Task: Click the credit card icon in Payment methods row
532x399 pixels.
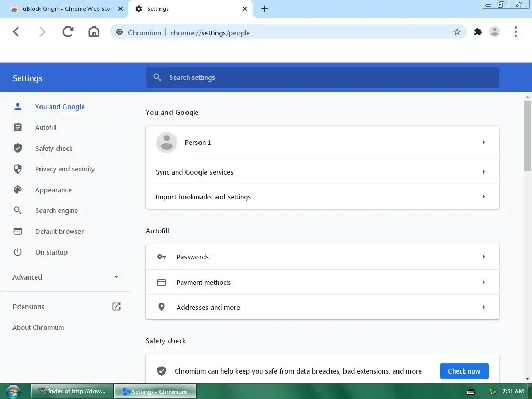Action: pos(162,282)
